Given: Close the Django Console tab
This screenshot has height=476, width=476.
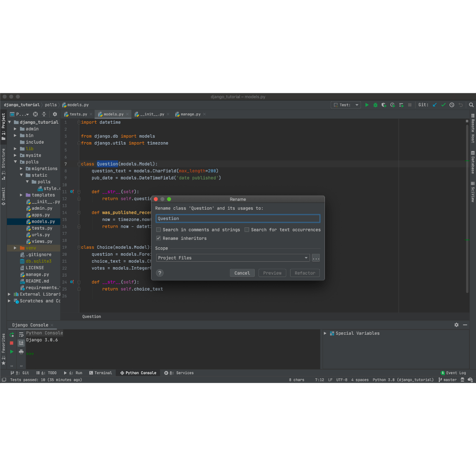Looking at the screenshot, I should pyautogui.click(x=52, y=325).
